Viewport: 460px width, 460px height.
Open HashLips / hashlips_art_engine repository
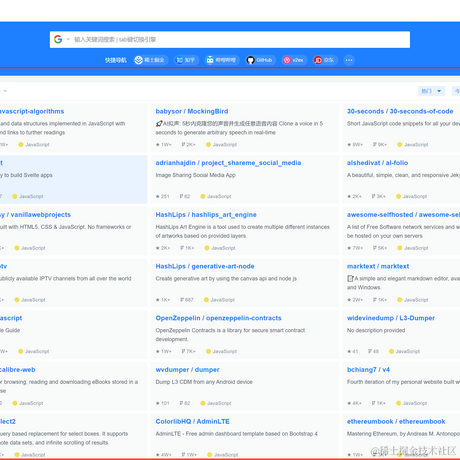[x=206, y=215]
